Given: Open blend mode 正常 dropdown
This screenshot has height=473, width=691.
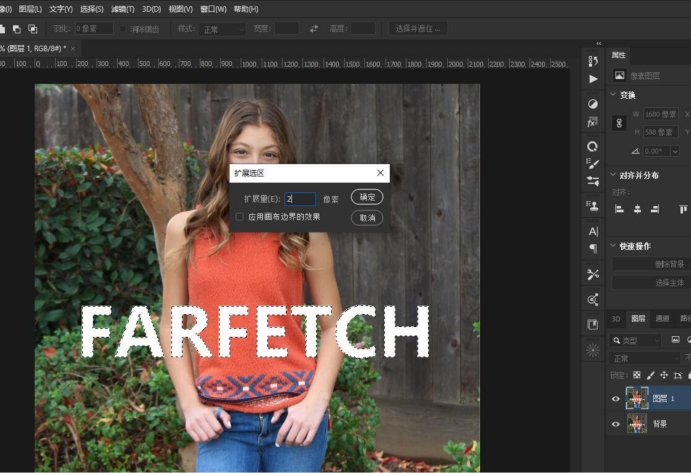Looking at the screenshot, I should pos(644,358).
